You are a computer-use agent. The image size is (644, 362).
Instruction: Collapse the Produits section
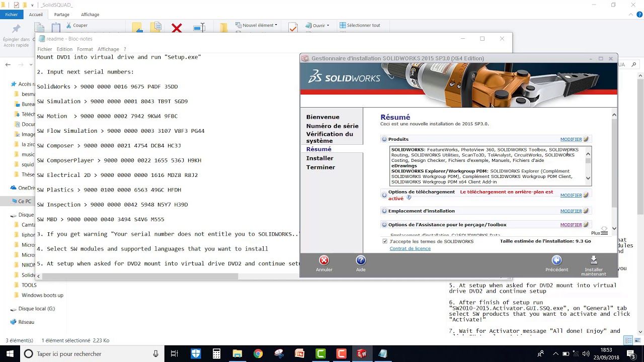[384, 139]
